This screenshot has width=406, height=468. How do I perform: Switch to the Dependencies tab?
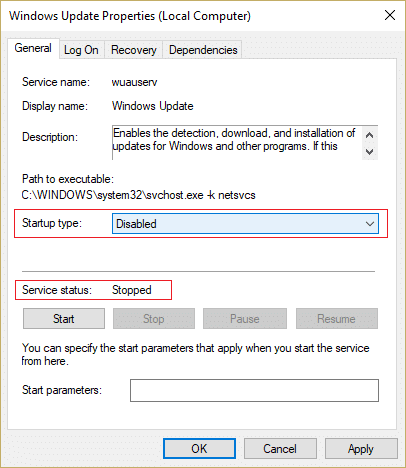203,50
